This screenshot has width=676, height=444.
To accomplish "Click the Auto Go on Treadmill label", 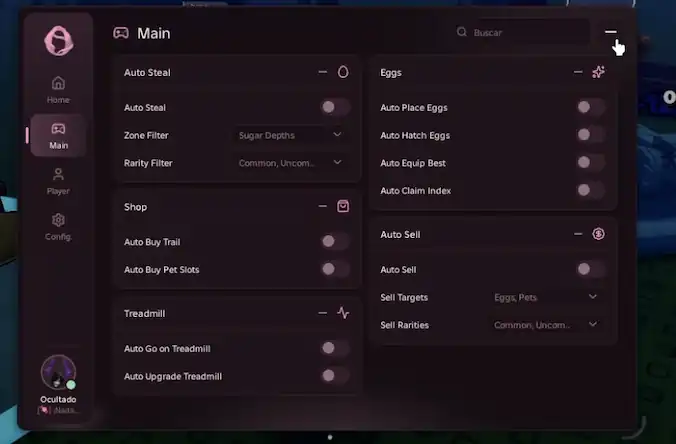I will (167, 349).
